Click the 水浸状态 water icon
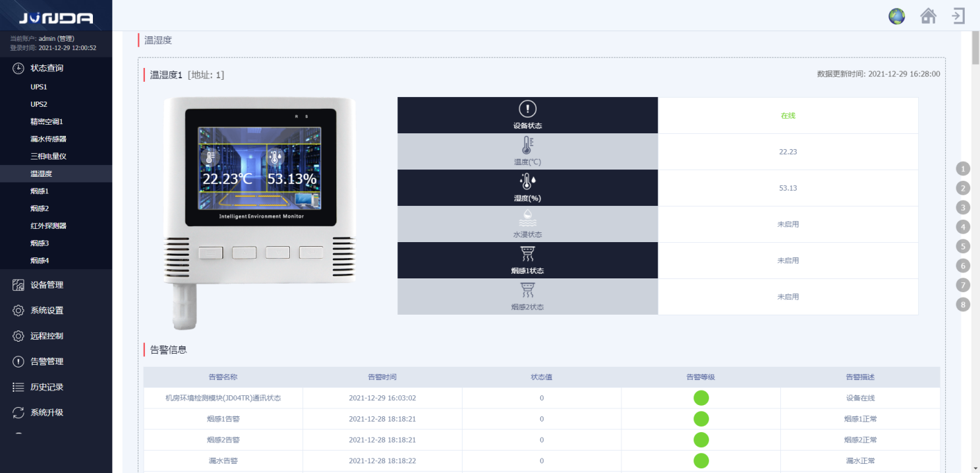The image size is (980, 473). click(x=527, y=218)
